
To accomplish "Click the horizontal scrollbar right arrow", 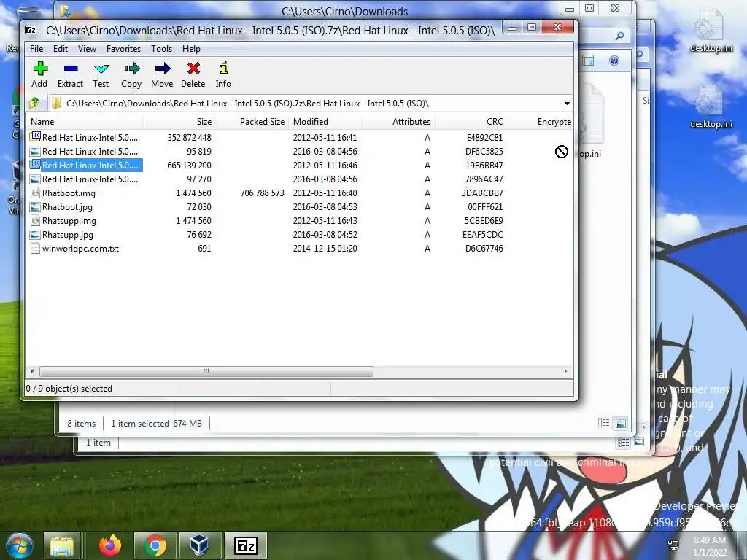I will pos(565,371).
